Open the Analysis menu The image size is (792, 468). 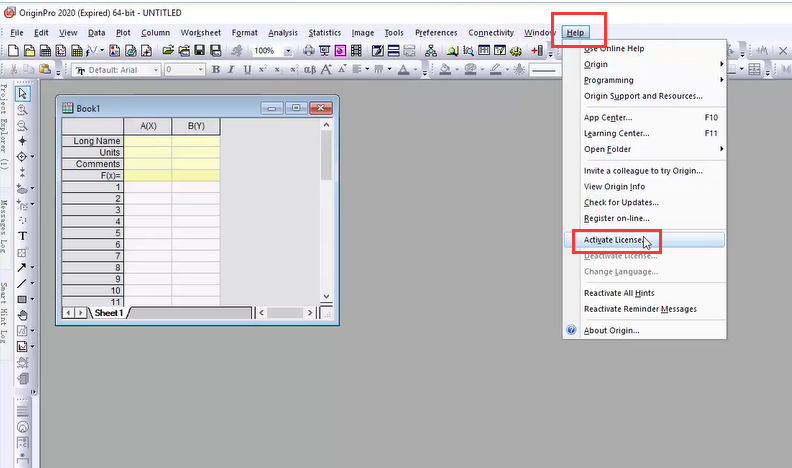pos(283,32)
